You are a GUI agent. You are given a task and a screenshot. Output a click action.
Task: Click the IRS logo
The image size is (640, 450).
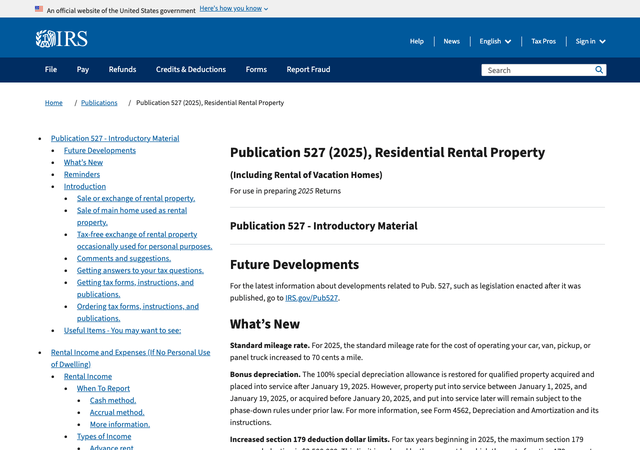pyautogui.click(x=61, y=39)
